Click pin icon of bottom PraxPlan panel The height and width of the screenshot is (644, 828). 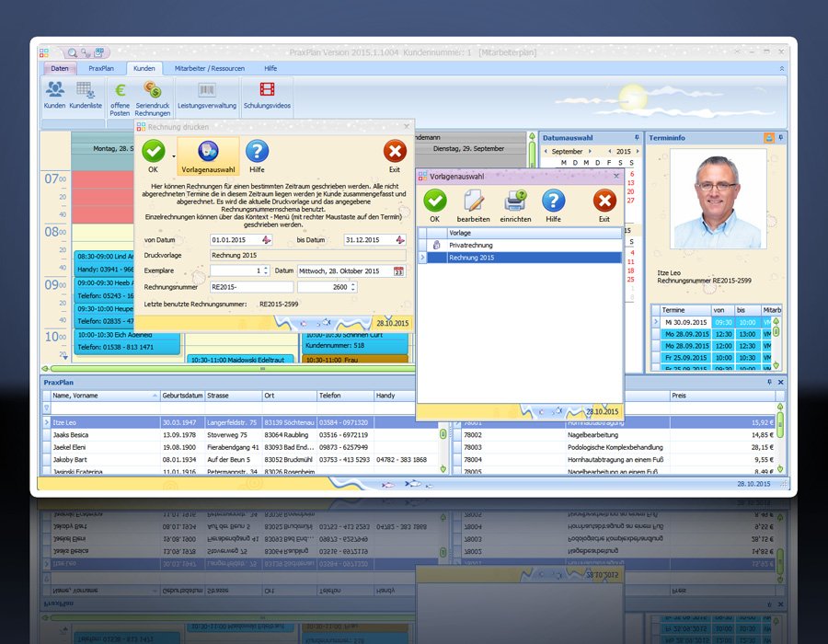769,382
